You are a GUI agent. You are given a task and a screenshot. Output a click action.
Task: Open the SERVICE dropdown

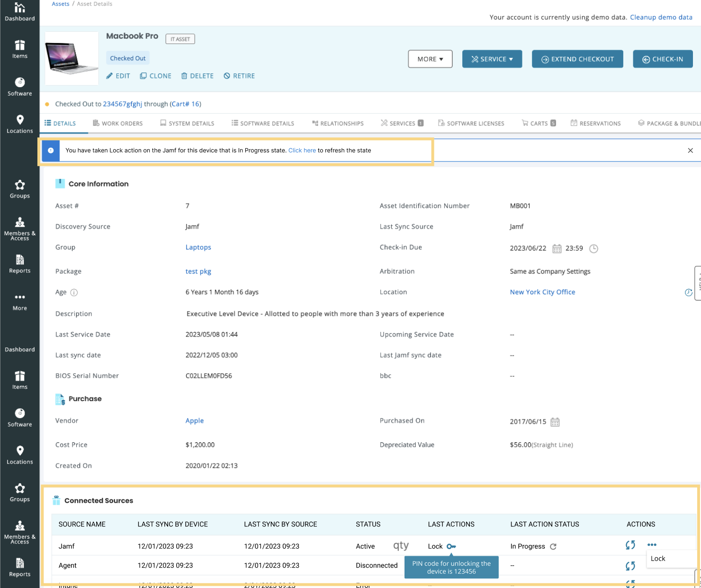pyautogui.click(x=492, y=59)
